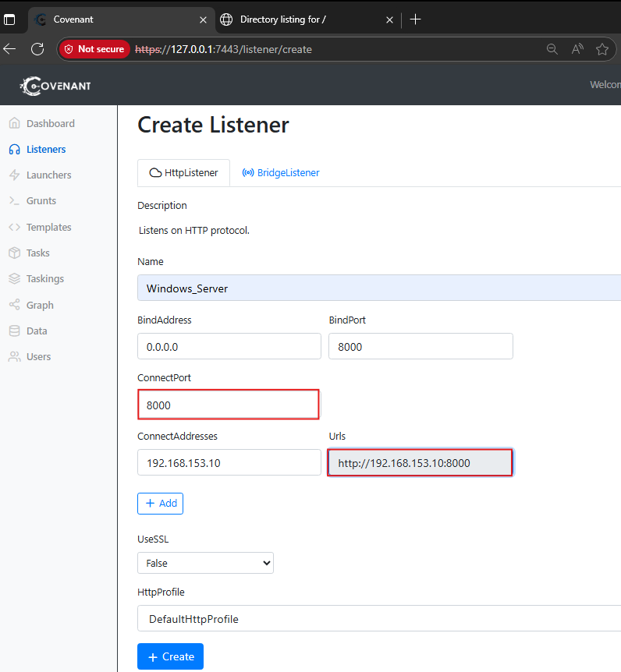Image resolution: width=621 pixels, height=672 pixels.
Task: Click the cloud icon on the HttpListener tab
Action: click(155, 173)
